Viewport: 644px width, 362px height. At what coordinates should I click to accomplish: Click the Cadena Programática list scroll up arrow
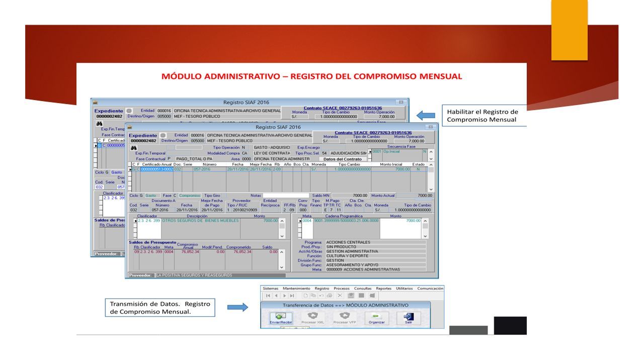425,221
